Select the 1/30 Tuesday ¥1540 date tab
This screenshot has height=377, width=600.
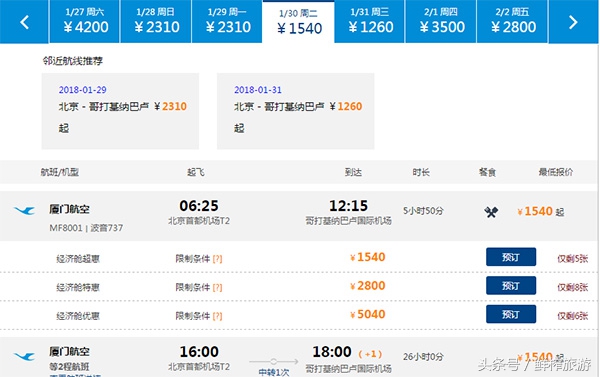point(298,22)
